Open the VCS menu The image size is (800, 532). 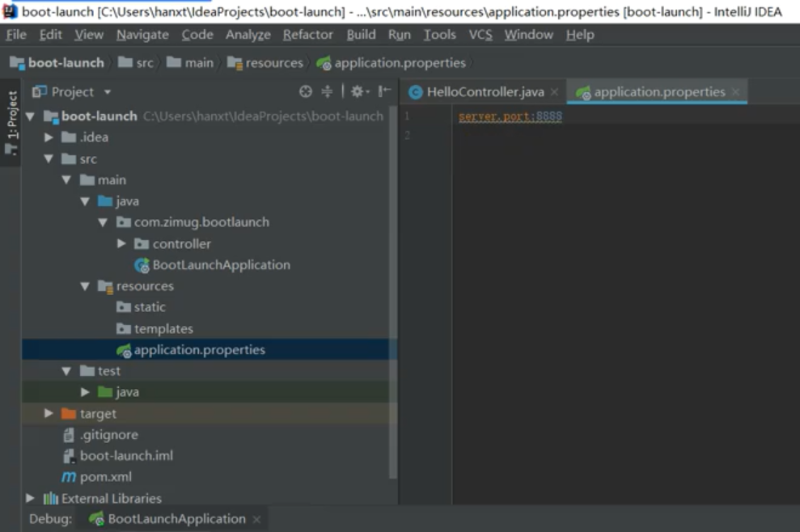point(480,35)
